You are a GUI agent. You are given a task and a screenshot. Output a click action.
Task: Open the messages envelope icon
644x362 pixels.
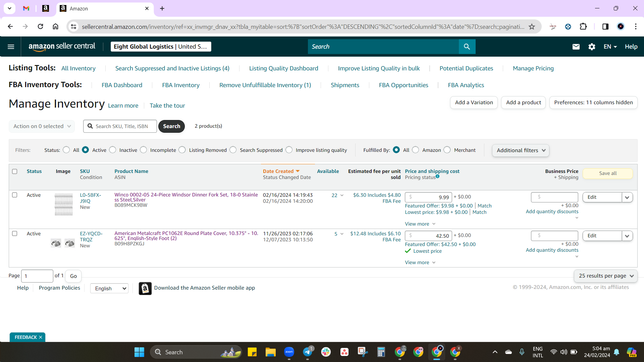pyautogui.click(x=576, y=47)
